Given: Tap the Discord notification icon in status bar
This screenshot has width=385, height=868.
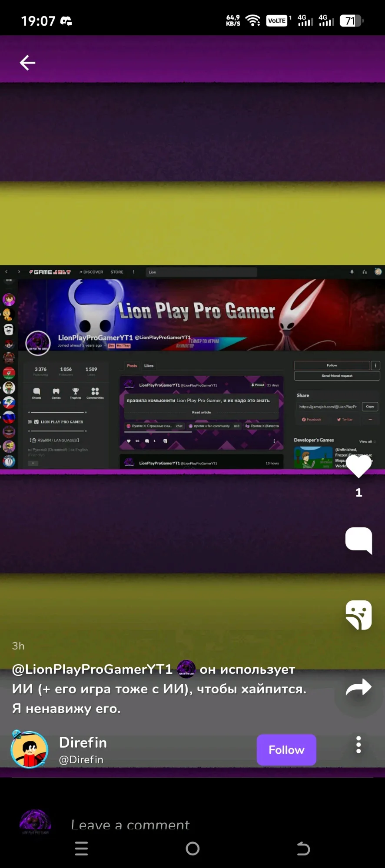Looking at the screenshot, I should (66, 21).
